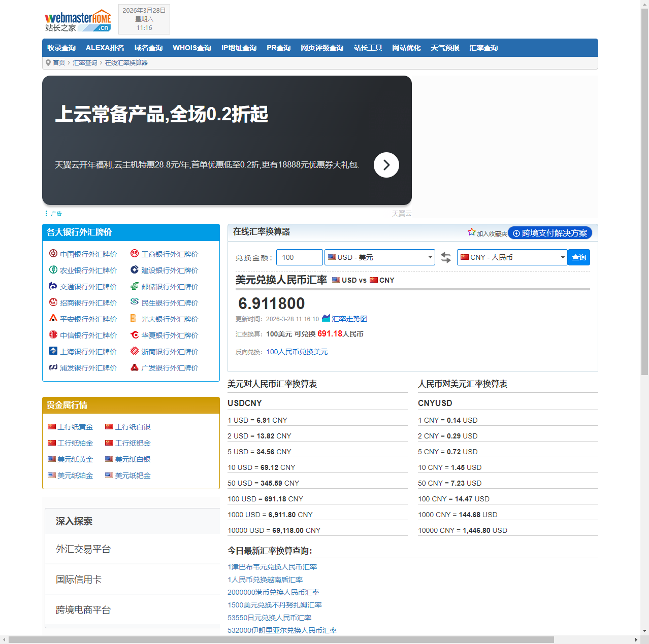Open the CNY - 人民币 currency dropdown
The width and height of the screenshot is (649, 644).
tap(512, 257)
